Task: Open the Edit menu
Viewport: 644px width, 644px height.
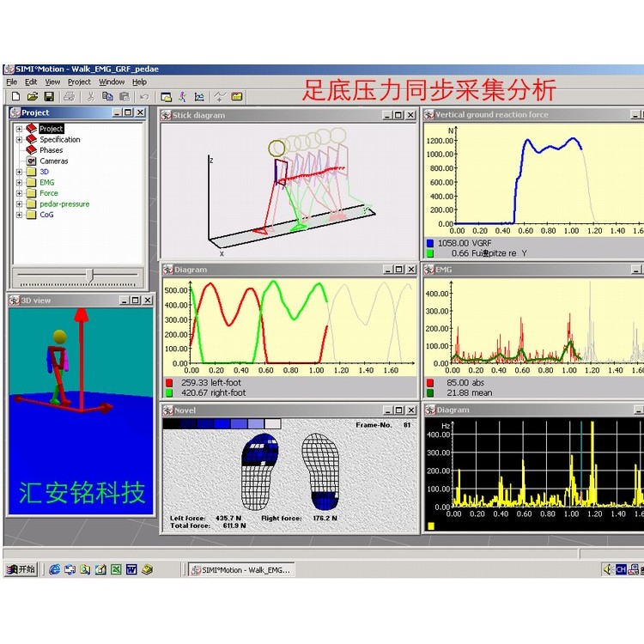Action: coord(31,82)
